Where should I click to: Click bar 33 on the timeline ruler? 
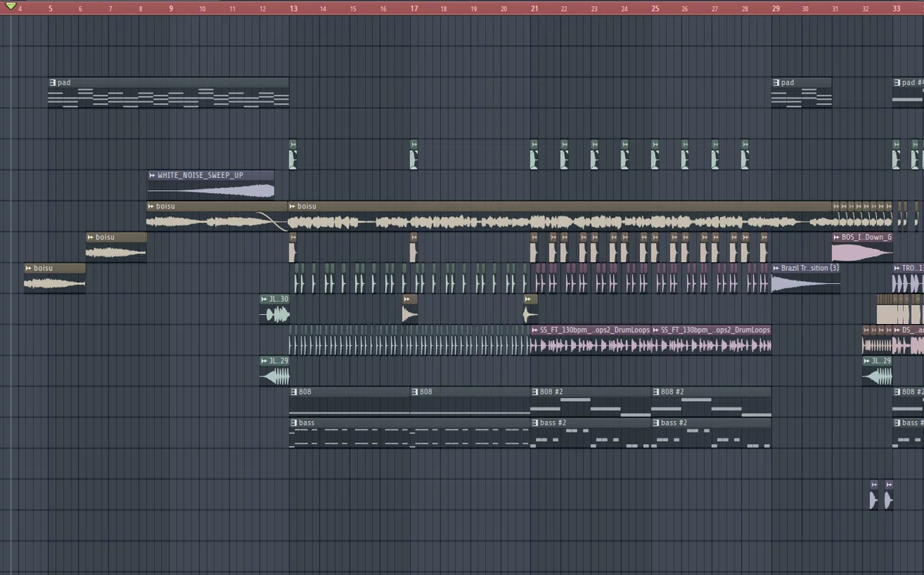(896, 8)
